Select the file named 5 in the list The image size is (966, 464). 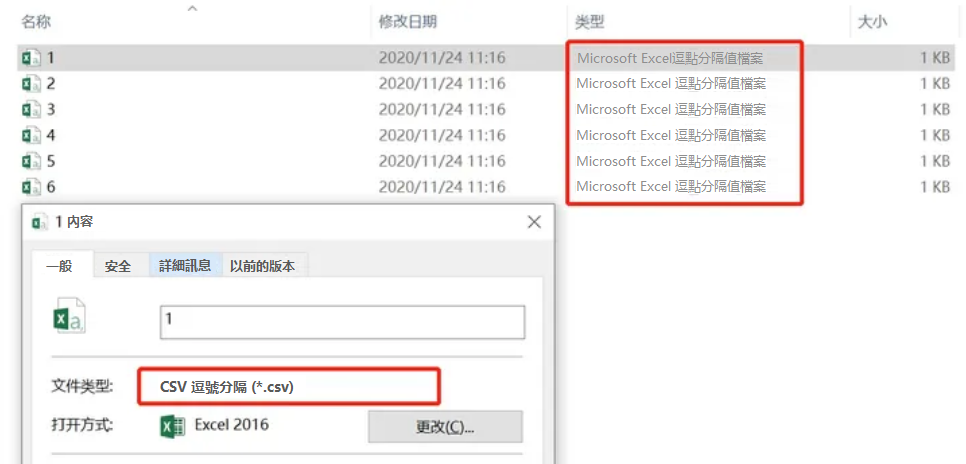click(x=51, y=161)
